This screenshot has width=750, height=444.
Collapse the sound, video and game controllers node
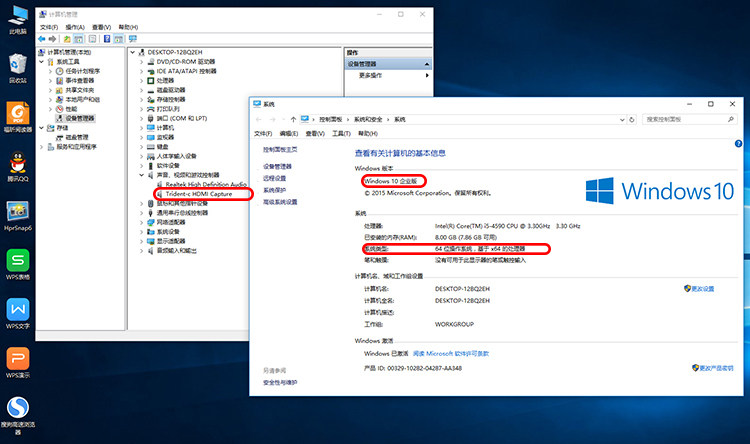[142, 175]
